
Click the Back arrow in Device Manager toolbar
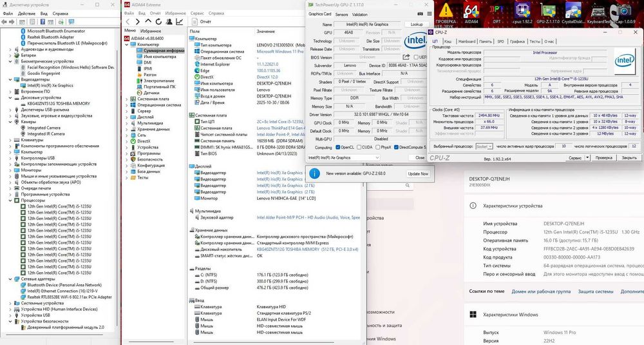point(4,21)
